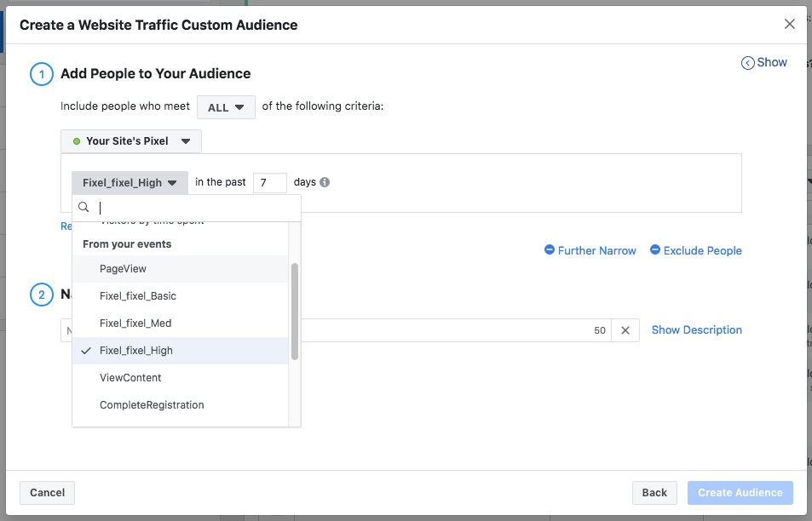Expand Your Site's Pixel dropdown
This screenshot has width=812, height=521.
[131, 141]
